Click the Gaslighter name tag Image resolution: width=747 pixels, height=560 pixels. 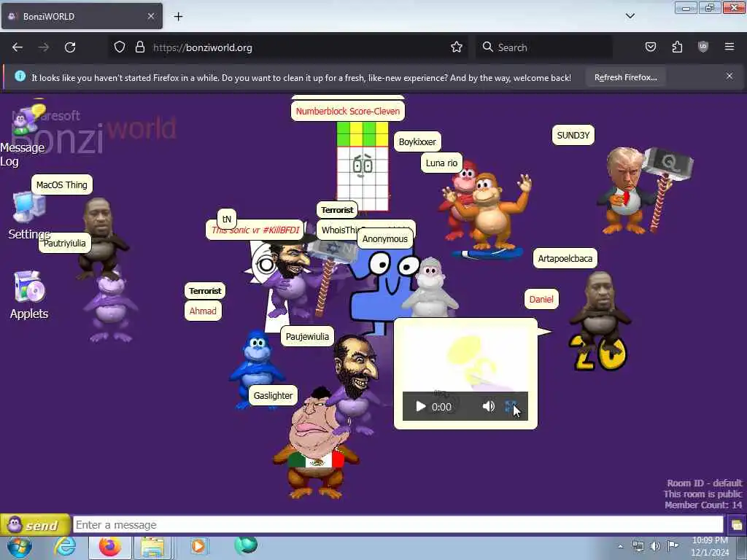[273, 396]
